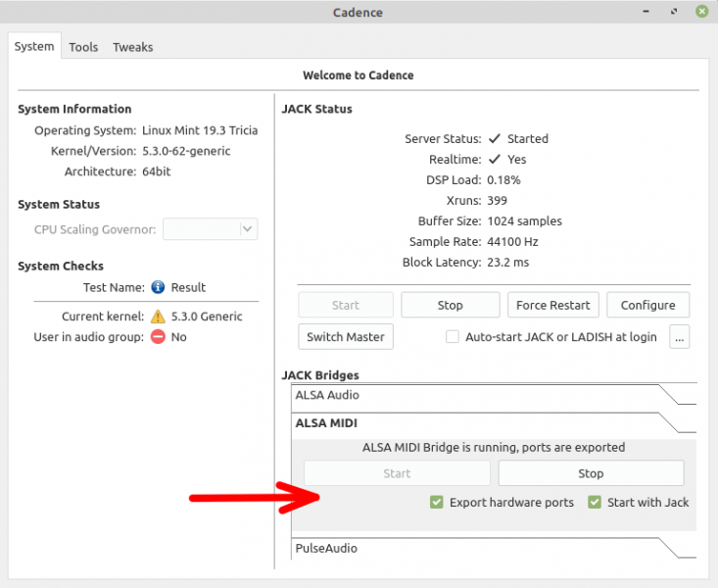Click the System Checks heading
Image resolution: width=718 pixels, height=588 pixels.
(61, 267)
